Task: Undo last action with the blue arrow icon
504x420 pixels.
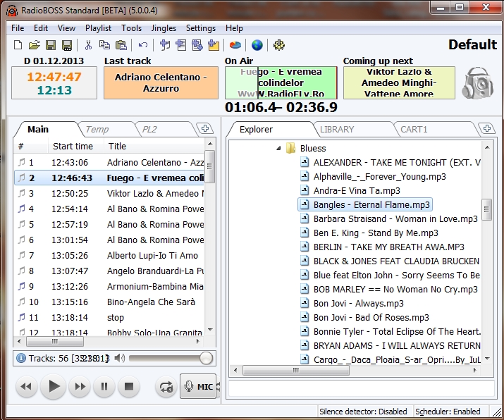Action: [142, 45]
